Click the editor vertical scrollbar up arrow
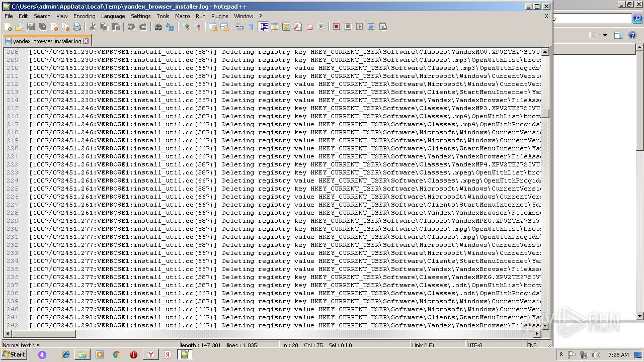644x362 pixels. point(545,52)
